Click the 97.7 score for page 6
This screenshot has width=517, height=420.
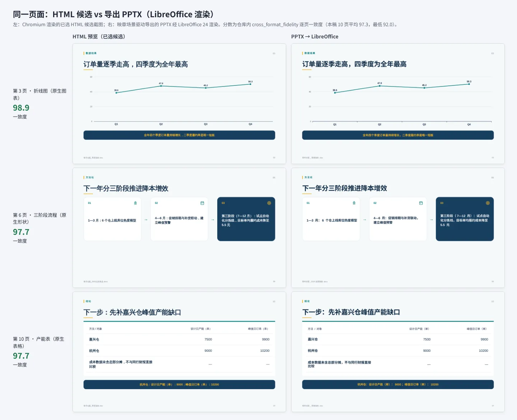pos(21,232)
